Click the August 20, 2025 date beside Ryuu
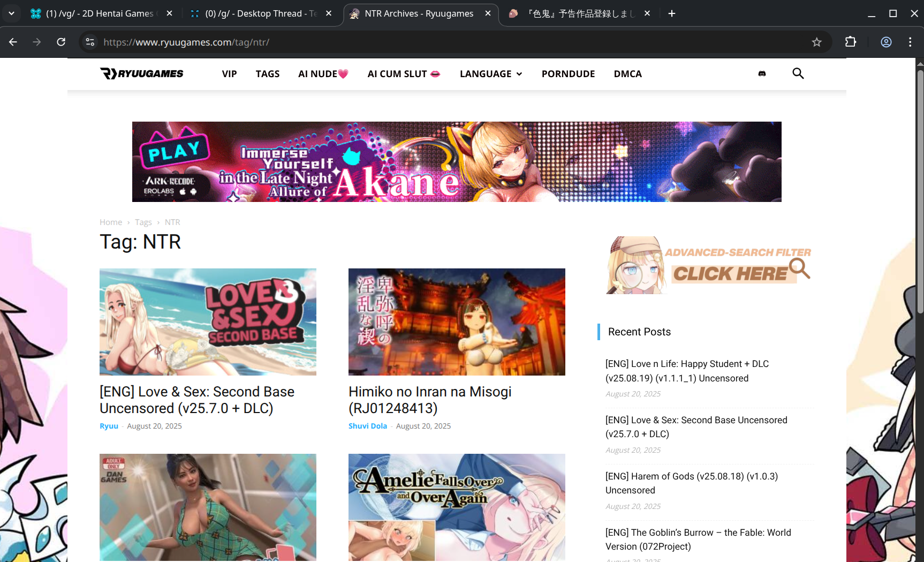This screenshot has height=562, width=924. [x=154, y=426]
